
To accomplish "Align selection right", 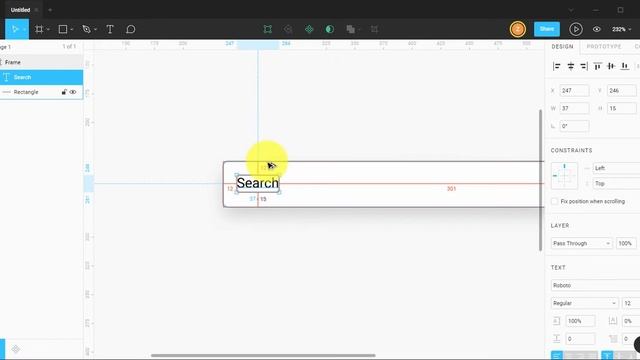I will tap(584, 66).
